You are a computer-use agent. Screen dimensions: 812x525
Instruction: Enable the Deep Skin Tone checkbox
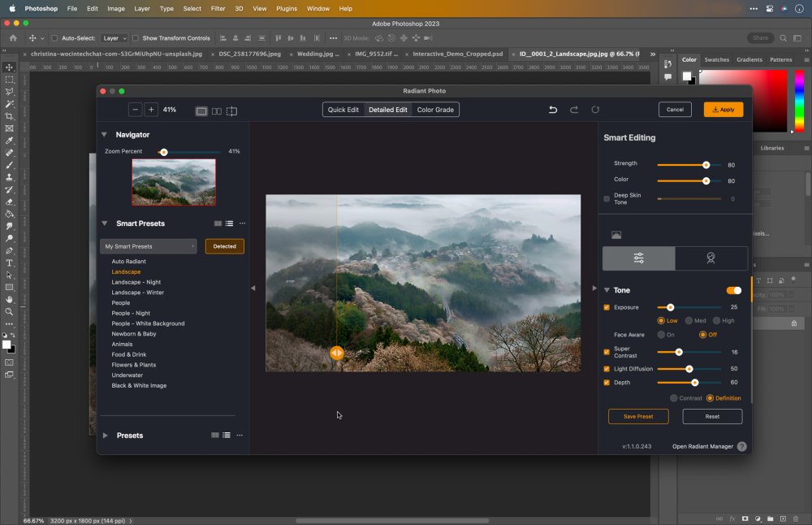[x=607, y=198]
